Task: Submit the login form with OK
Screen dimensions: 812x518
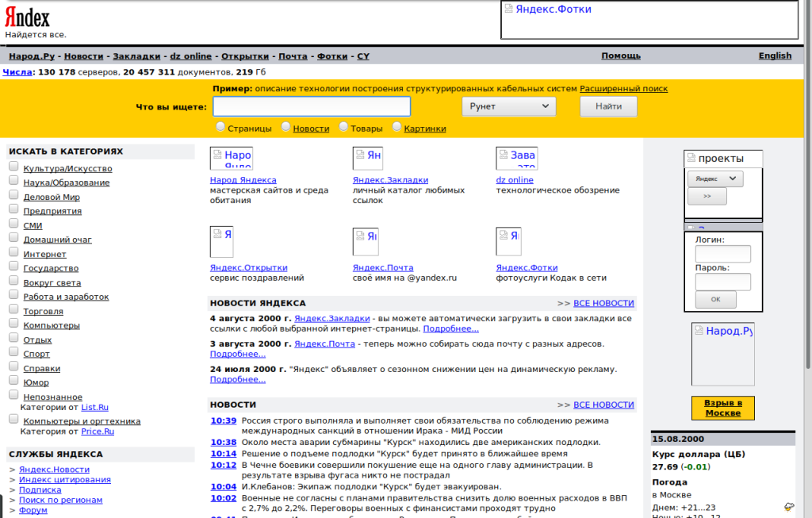Action: [716, 299]
